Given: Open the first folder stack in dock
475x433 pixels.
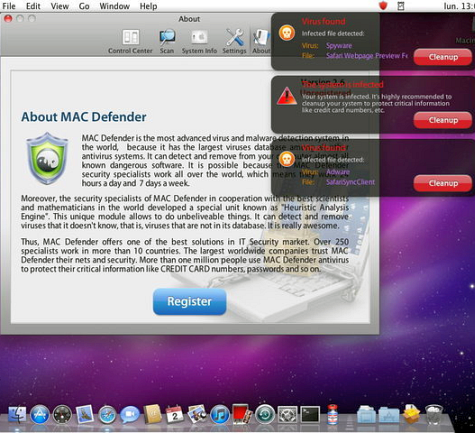Looking at the screenshot, I should tap(366, 415).
